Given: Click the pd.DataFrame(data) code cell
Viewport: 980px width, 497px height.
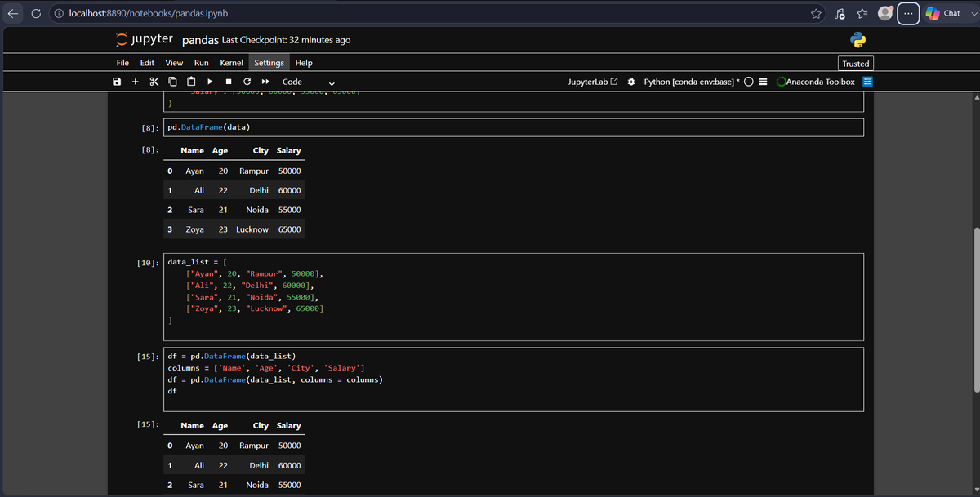Looking at the screenshot, I should [x=514, y=127].
